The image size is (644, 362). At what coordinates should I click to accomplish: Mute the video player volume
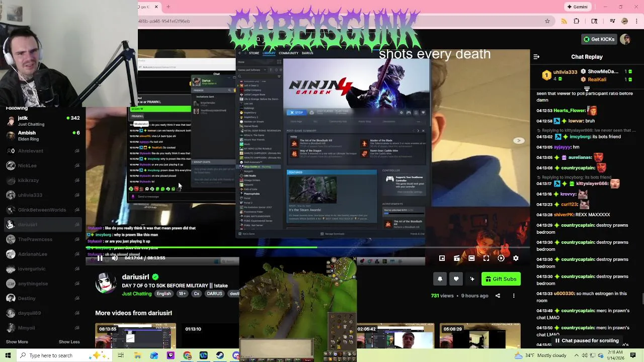coord(115,258)
